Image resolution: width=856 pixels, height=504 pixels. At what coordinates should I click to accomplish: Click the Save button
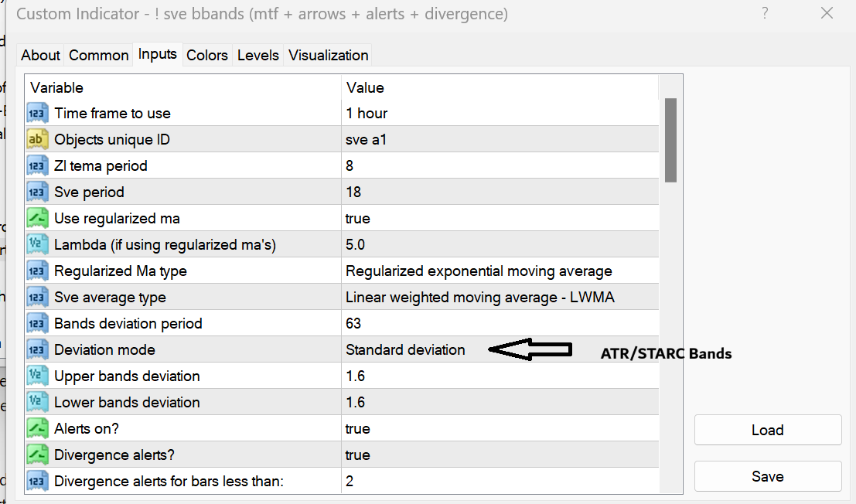point(767,477)
